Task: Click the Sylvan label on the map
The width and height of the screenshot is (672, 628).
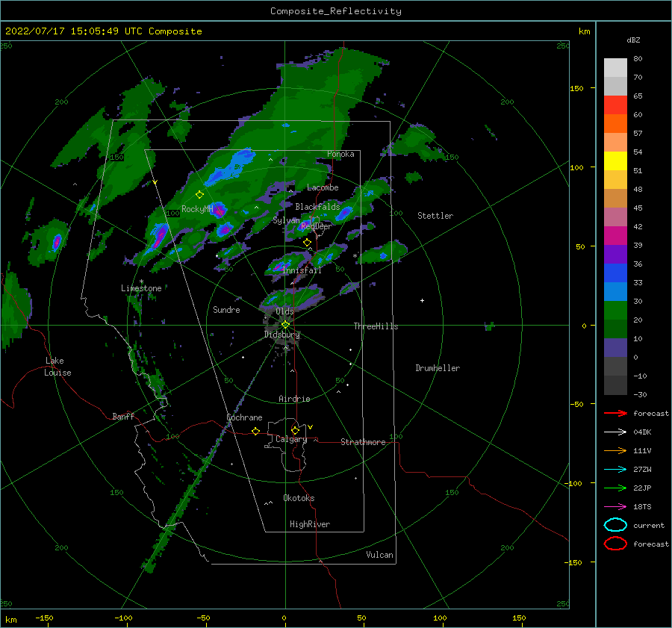Action: click(x=286, y=221)
